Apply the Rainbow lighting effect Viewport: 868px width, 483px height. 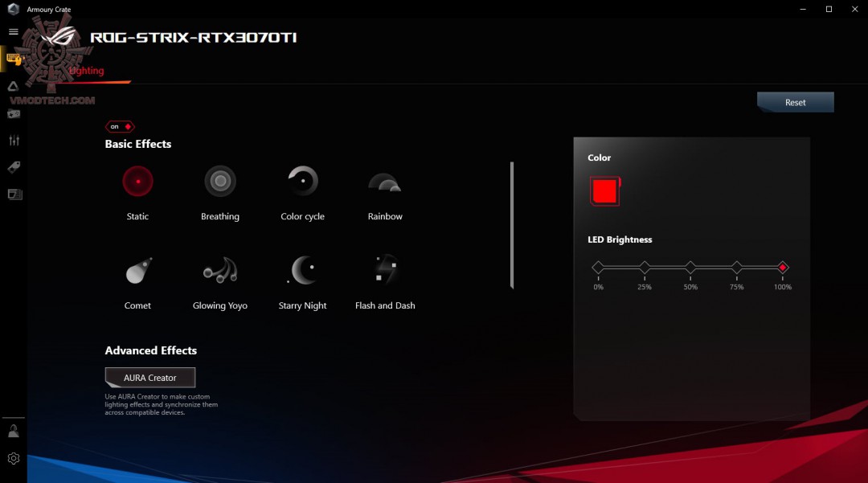click(x=385, y=182)
